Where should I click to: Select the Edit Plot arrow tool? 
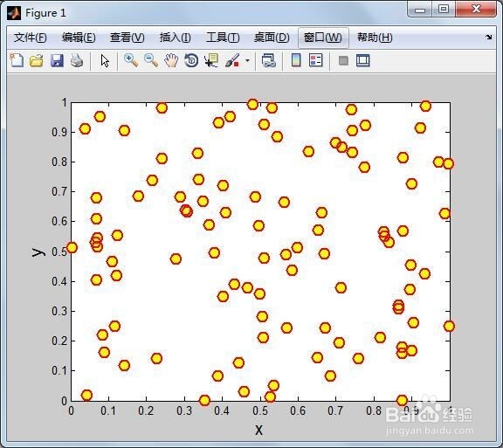[105, 60]
